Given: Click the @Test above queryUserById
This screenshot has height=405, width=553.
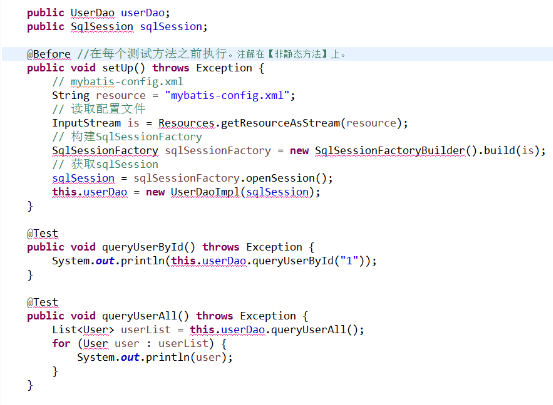Looking at the screenshot, I should pos(42,233).
